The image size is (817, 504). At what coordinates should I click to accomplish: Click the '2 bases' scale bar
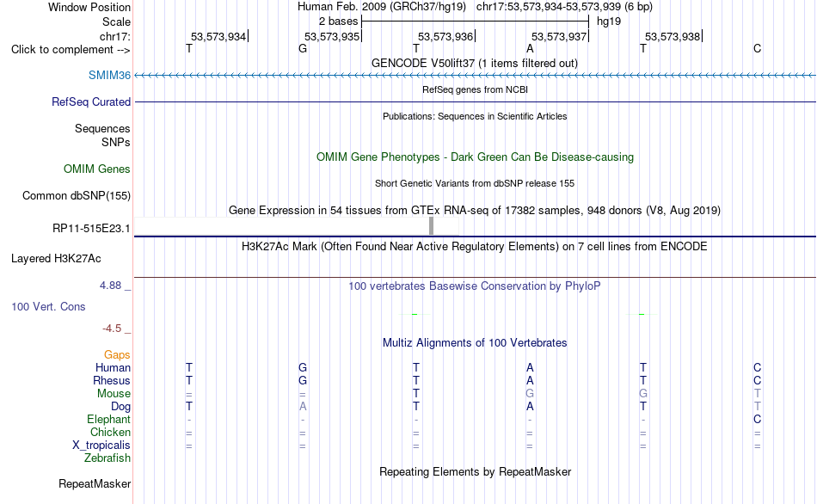pyautogui.click(x=475, y=22)
